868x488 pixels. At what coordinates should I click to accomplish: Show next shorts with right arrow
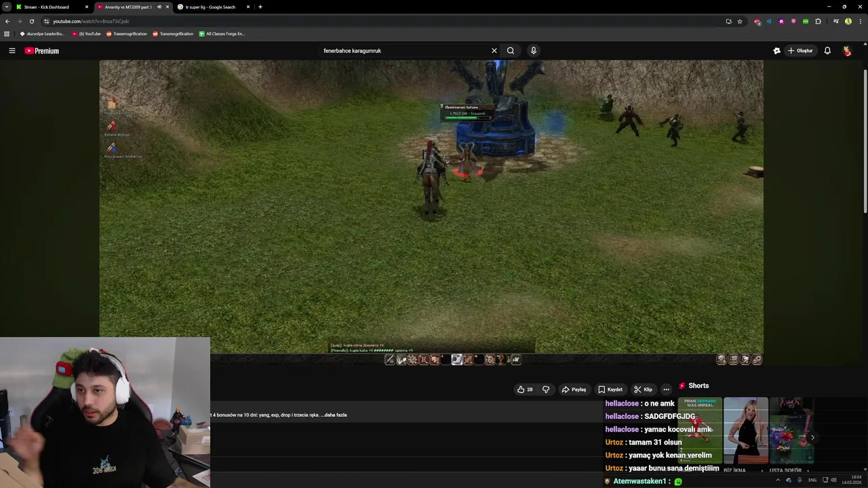point(812,437)
